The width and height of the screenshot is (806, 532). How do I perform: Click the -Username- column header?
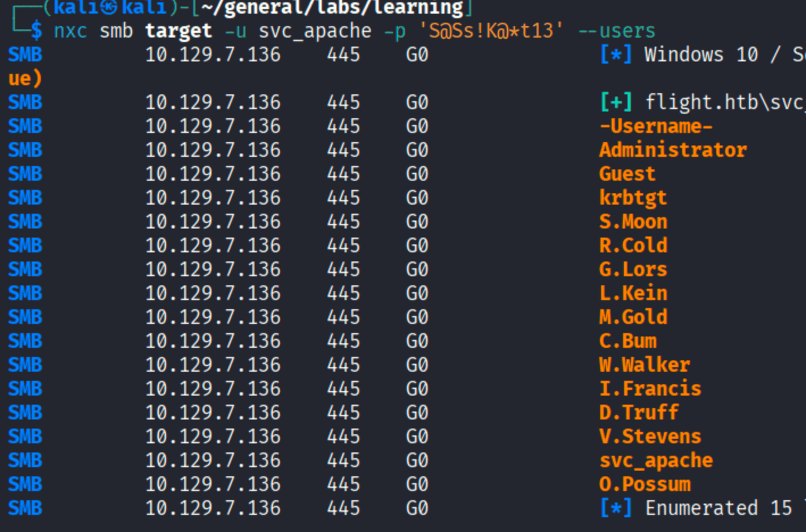(656, 126)
